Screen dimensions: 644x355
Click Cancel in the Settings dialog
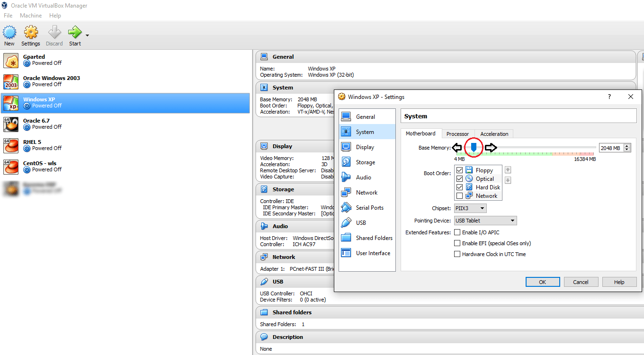click(x=581, y=282)
